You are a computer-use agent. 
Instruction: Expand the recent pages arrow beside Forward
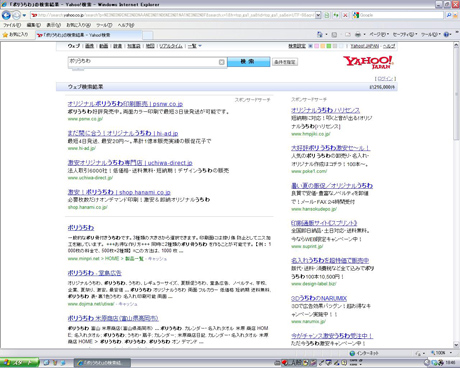(24, 16)
